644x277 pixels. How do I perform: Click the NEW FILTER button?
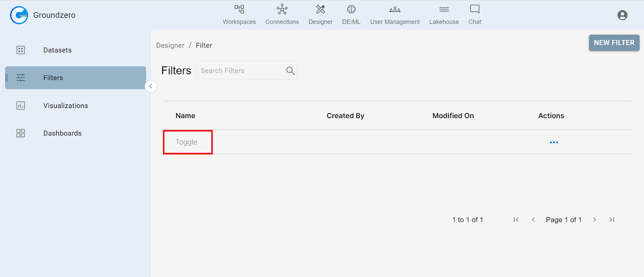614,43
